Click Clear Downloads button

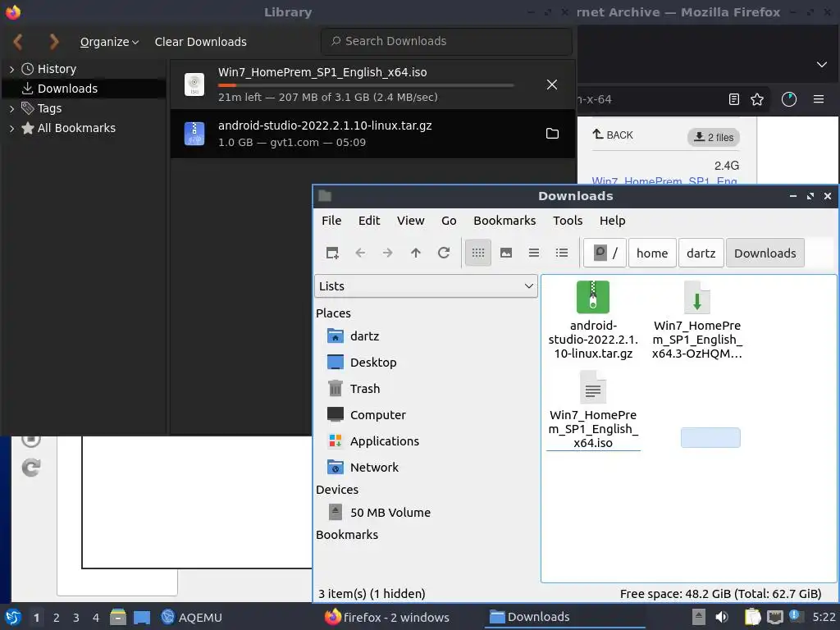[200, 42]
